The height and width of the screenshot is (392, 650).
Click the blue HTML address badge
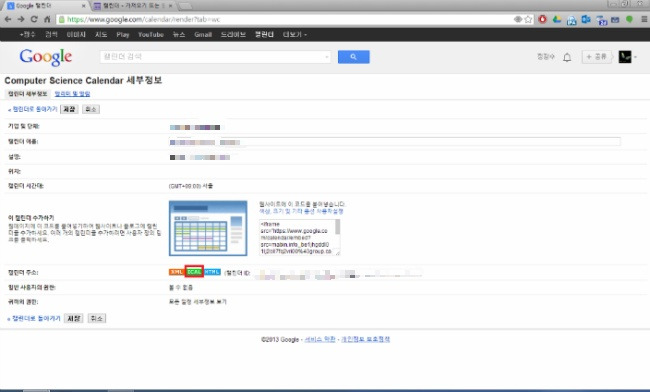(x=212, y=272)
